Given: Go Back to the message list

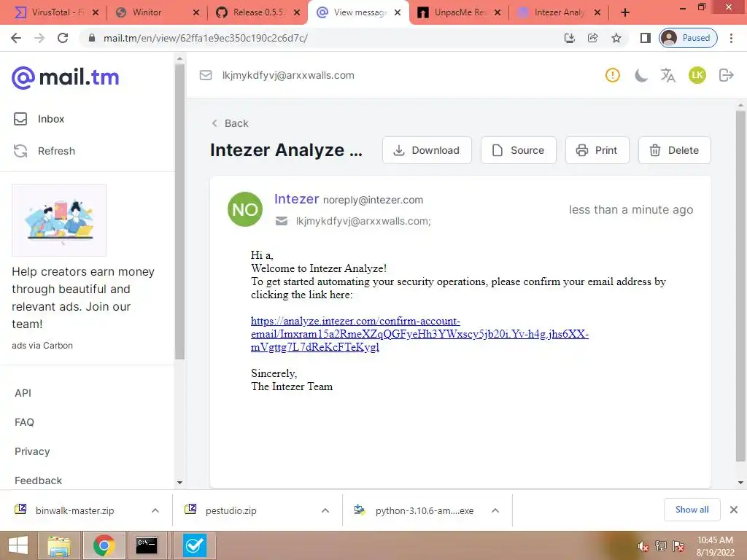Looking at the screenshot, I should (230, 123).
